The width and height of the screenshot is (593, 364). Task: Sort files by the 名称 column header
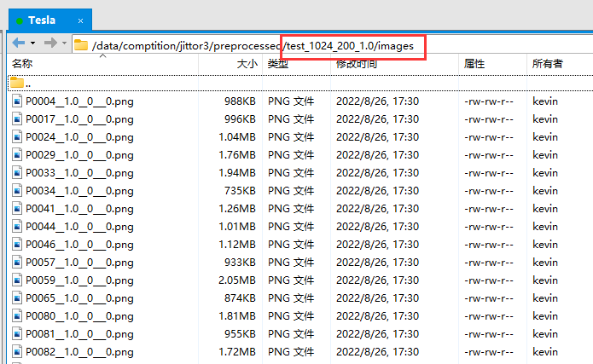[x=22, y=64]
